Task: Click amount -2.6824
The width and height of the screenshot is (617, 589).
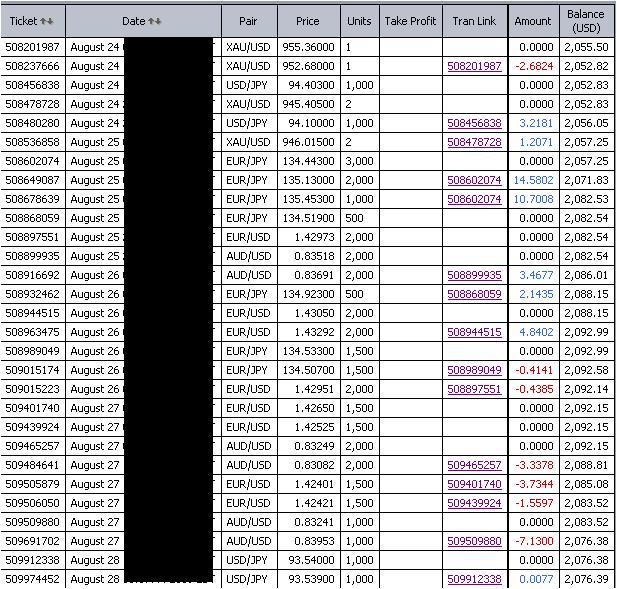Action: click(534, 66)
